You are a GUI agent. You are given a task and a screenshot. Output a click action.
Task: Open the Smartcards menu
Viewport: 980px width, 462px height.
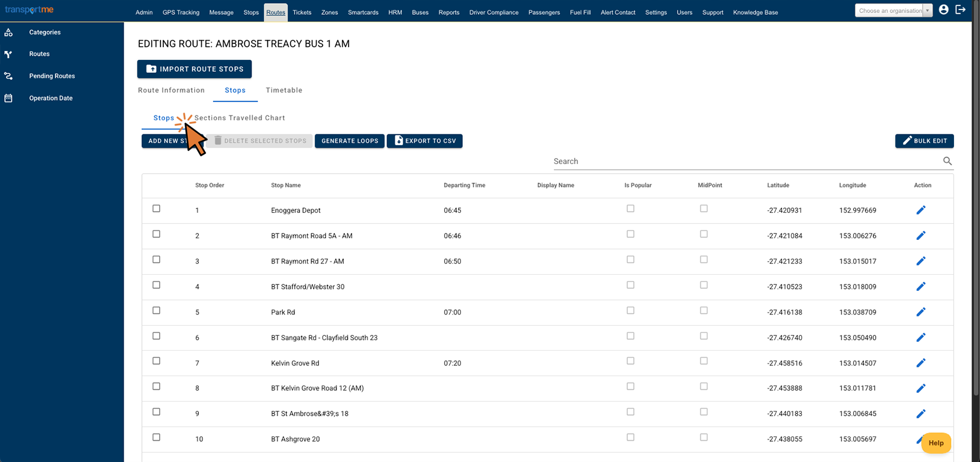click(363, 12)
